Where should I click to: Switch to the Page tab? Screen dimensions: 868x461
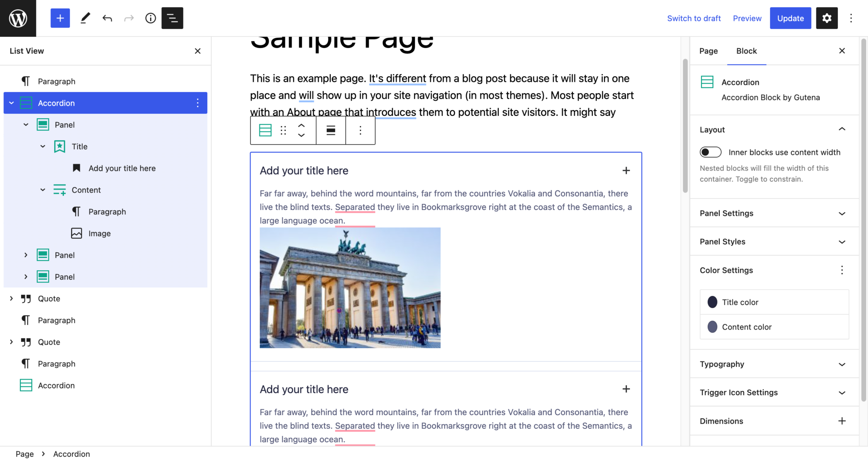coord(708,51)
